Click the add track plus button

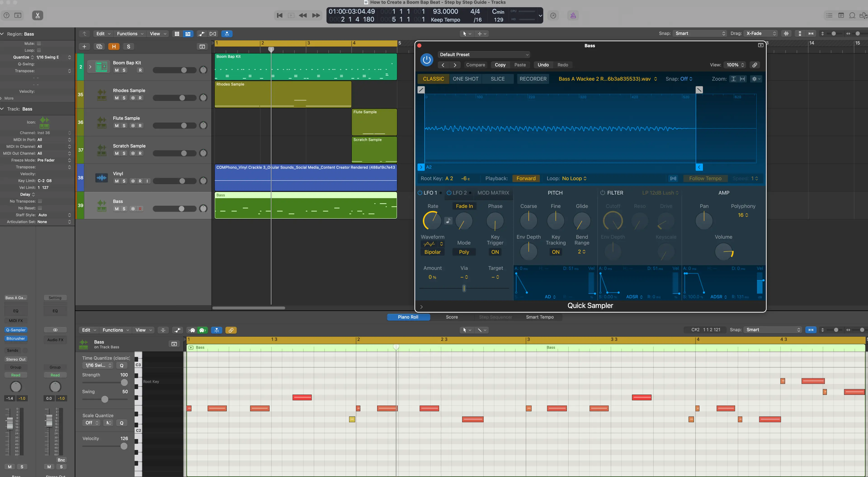click(84, 47)
